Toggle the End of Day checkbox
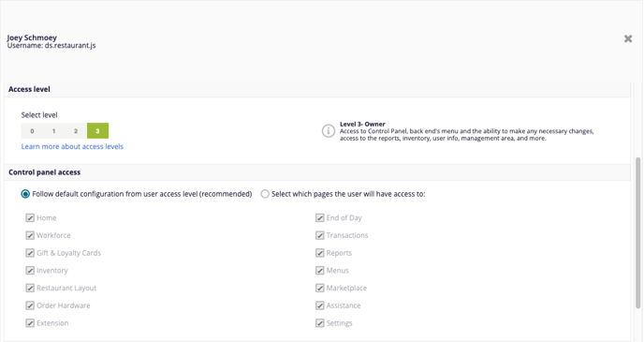 pyautogui.click(x=320, y=218)
